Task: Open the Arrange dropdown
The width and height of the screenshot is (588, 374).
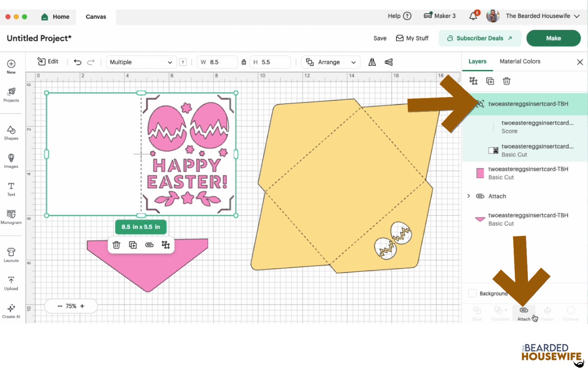Action: 331,62
